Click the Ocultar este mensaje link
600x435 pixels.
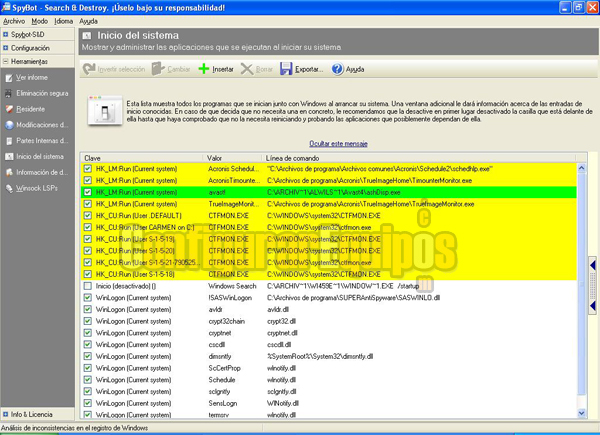338,144
